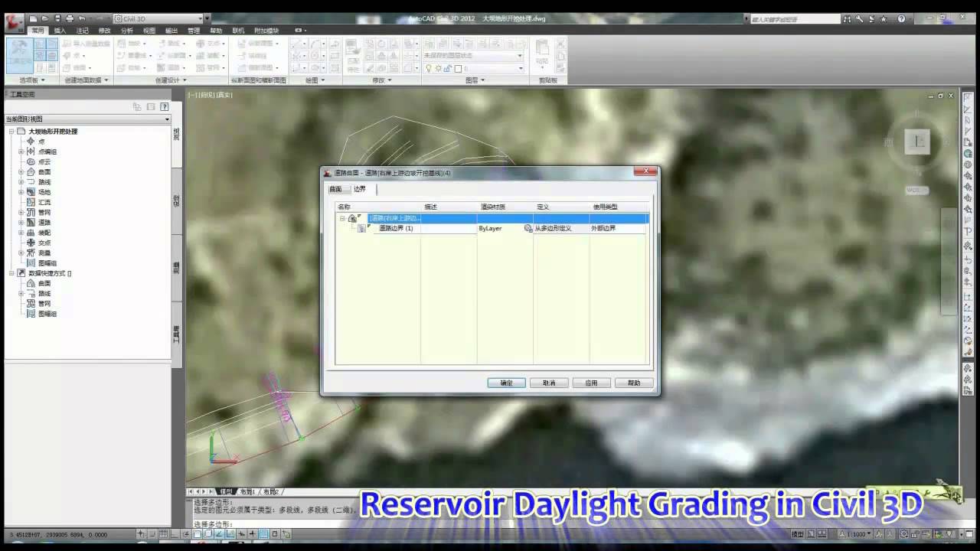Open the 注记 ribbon tab
Screen dimensions: 980x551
click(x=82, y=31)
